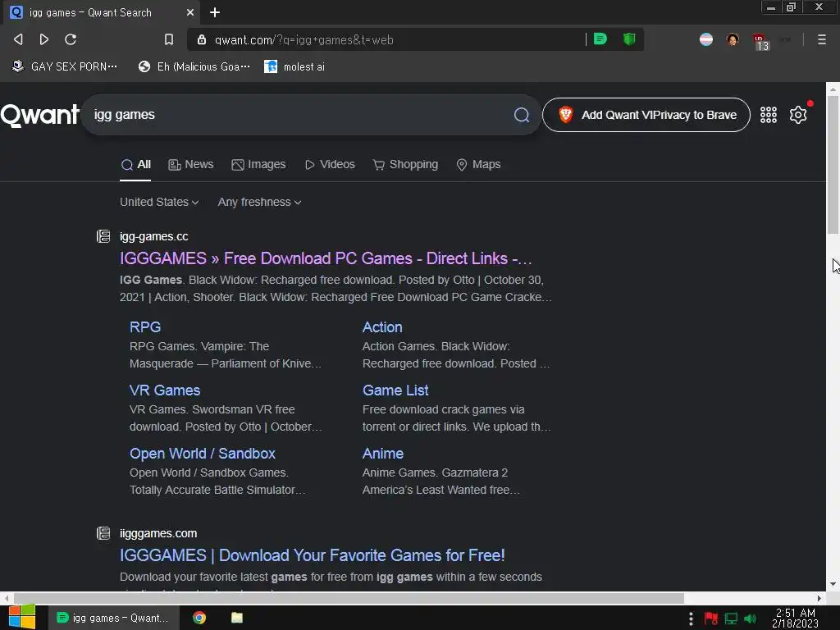Go to homepage via Qwant logo
This screenshot has height=630, width=840.
pyautogui.click(x=40, y=115)
